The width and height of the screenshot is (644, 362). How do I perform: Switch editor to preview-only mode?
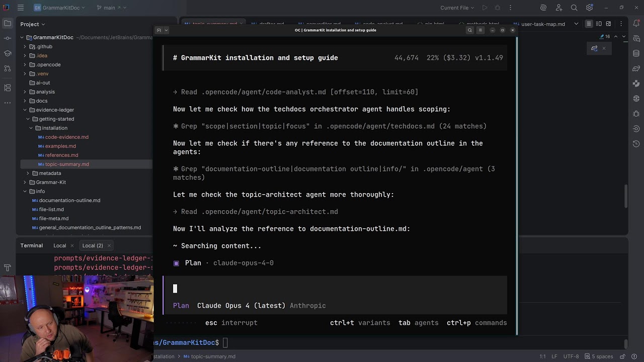(x=608, y=24)
